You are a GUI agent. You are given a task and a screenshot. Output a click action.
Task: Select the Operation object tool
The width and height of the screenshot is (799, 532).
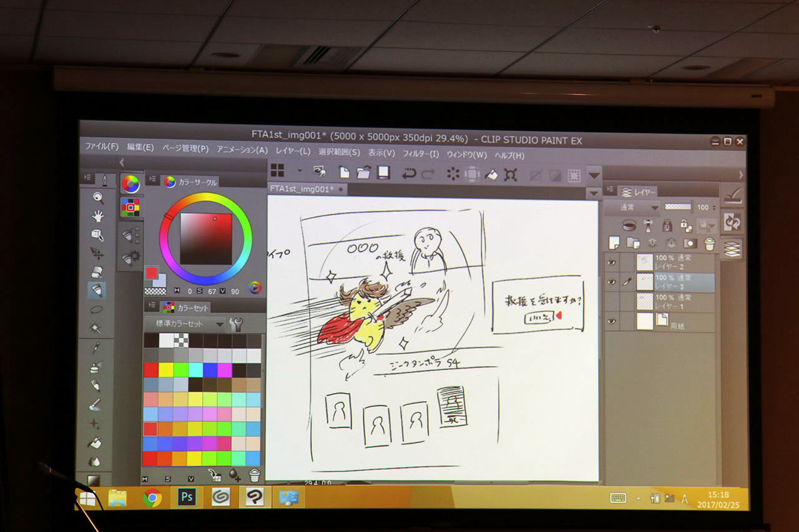coord(97,235)
